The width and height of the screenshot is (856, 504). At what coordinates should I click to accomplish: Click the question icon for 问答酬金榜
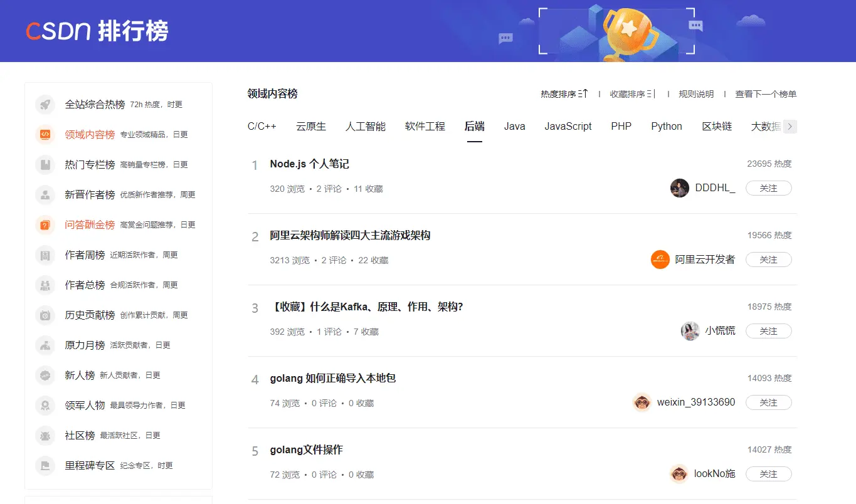tap(45, 225)
